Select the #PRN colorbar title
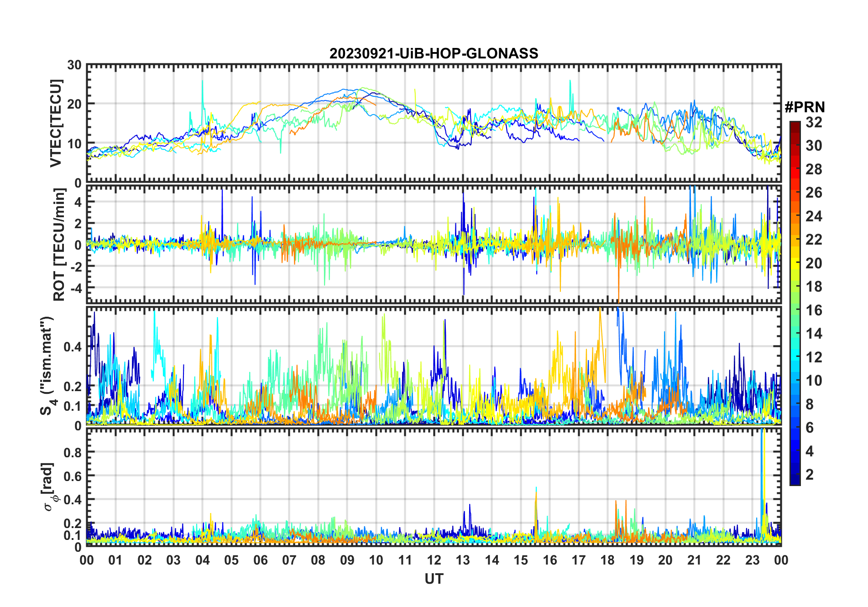868x607 pixels. (x=805, y=107)
